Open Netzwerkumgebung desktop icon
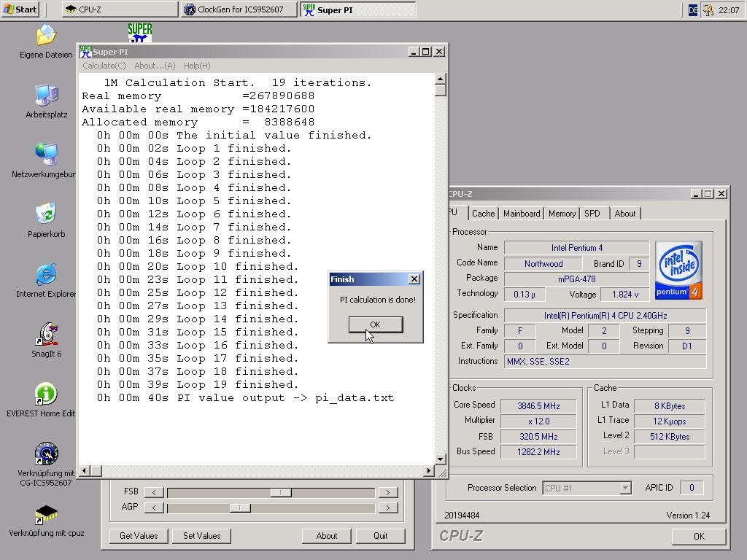Image resolution: width=747 pixels, height=560 pixels. pyautogui.click(x=46, y=155)
